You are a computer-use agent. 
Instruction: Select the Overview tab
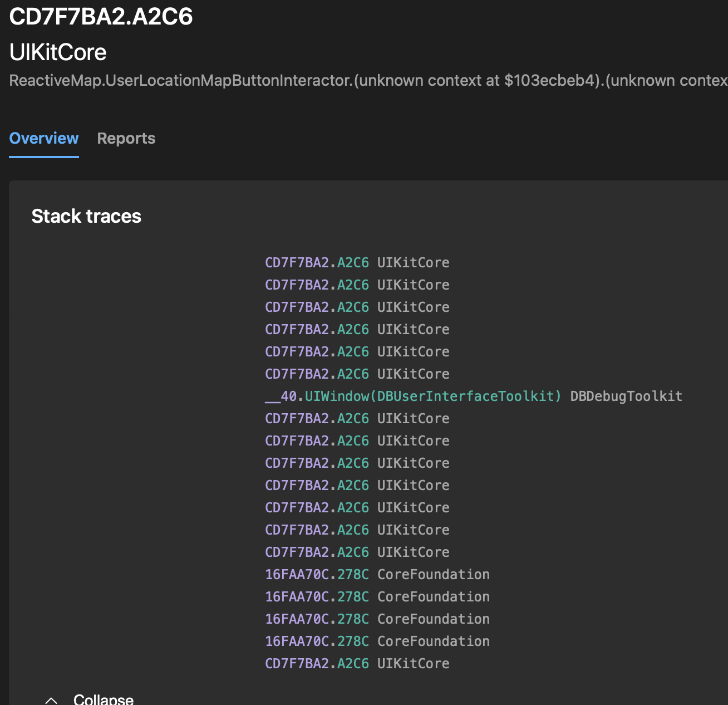(x=43, y=138)
